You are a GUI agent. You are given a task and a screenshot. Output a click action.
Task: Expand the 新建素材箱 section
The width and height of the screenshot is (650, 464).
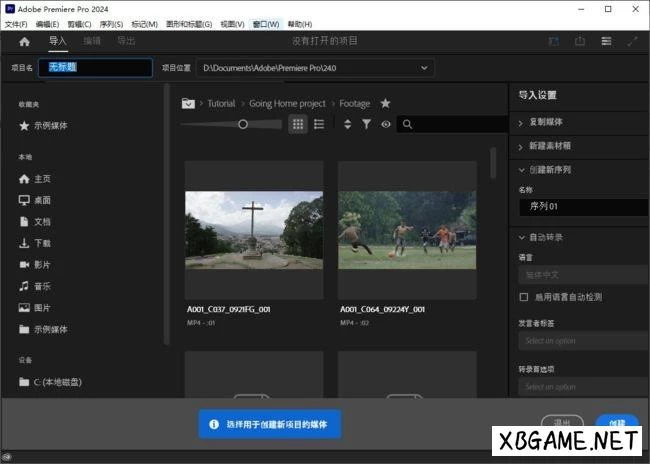click(521, 146)
